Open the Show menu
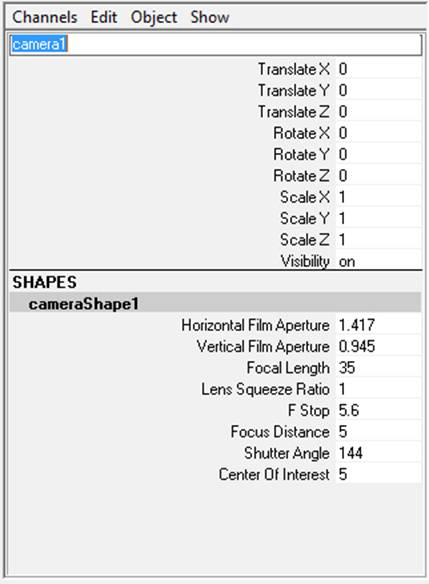This screenshot has width=429, height=584. tap(210, 17)
